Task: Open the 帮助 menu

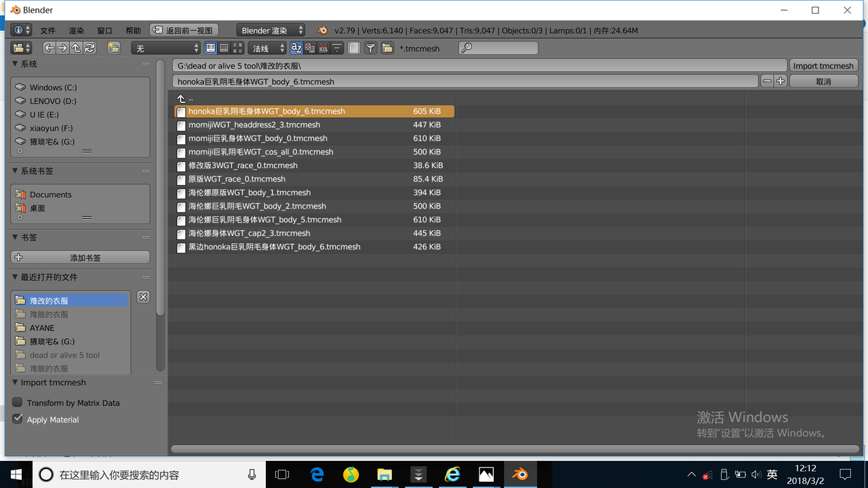Action: coord(133,30)
